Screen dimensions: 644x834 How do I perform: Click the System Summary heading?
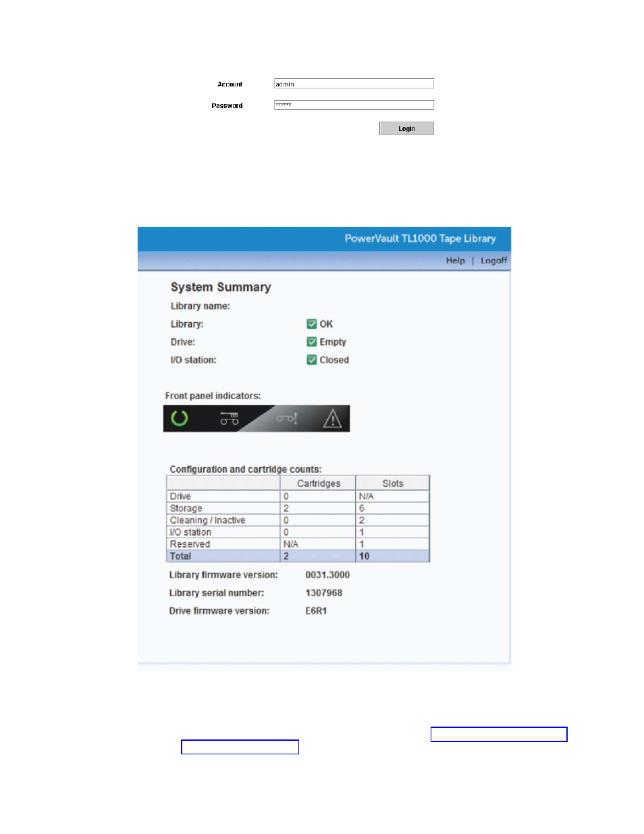(x=221, y=287)
